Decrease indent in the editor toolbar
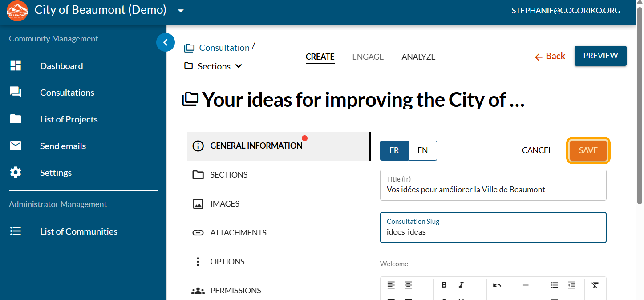Viewport: 644px width, 300px height. [x=571, y=285]
